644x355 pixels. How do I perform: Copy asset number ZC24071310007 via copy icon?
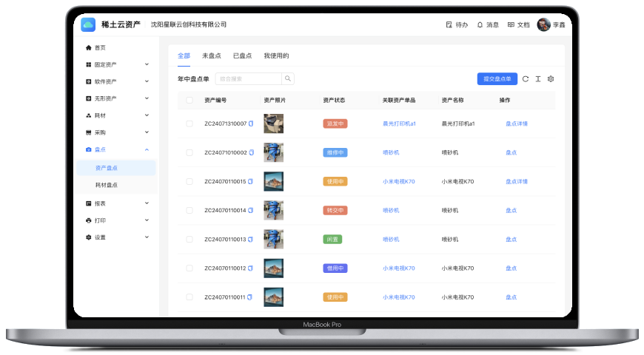pyautogui.click(x=252, y=124)
